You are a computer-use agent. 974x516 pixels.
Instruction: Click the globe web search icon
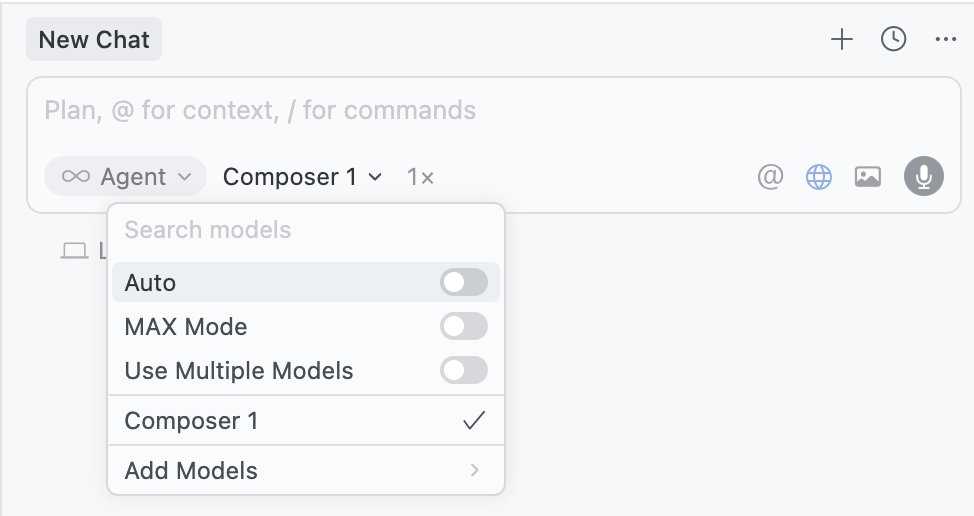[819, 177]
